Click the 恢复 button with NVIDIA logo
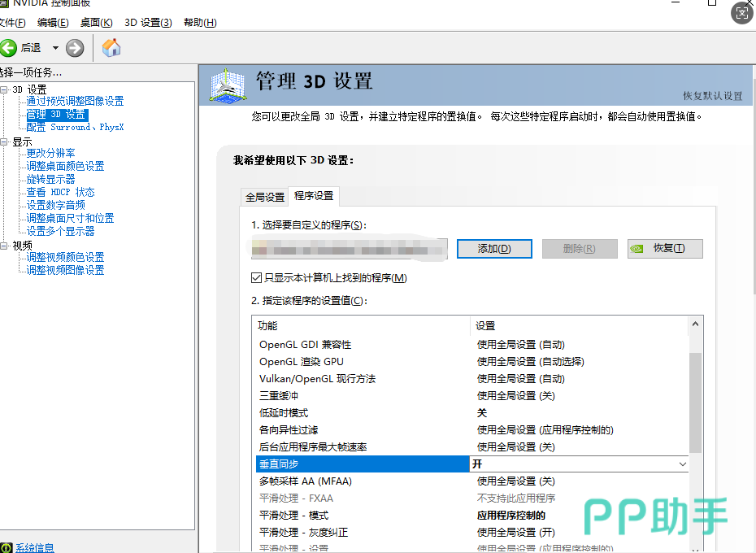756x553 pixels. coord(665,249)
